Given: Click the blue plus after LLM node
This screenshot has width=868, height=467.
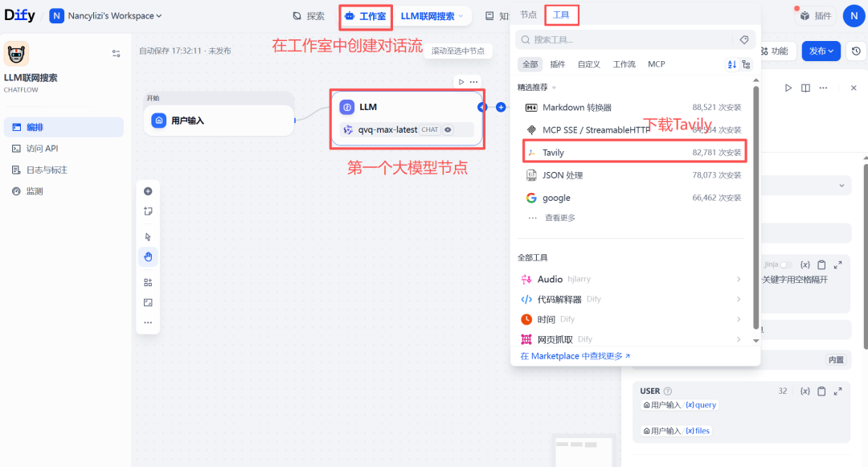Looking at the screenshot, I should (501, 107).
